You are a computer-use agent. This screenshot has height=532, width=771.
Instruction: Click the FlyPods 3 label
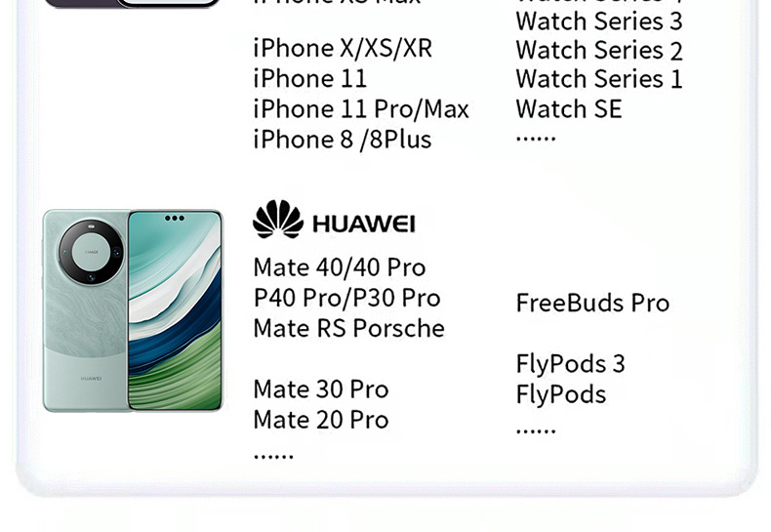click(570, 364)
